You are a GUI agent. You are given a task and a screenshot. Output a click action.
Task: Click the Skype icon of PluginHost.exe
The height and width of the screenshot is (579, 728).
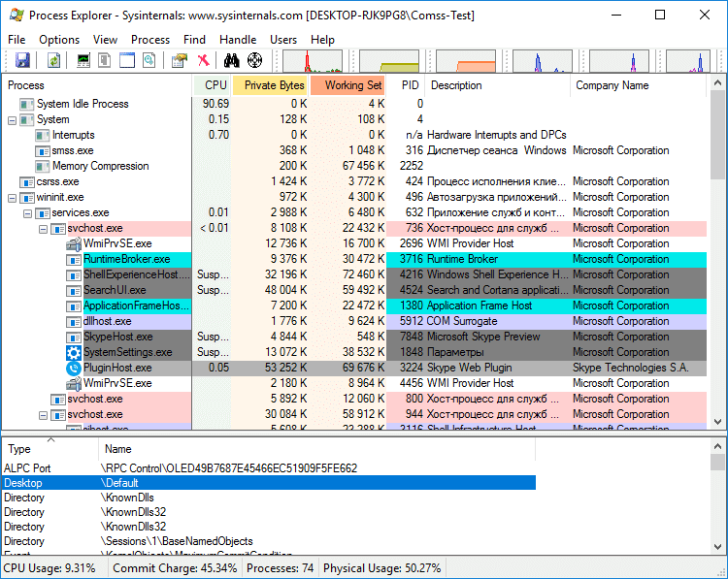click(74, 369)
